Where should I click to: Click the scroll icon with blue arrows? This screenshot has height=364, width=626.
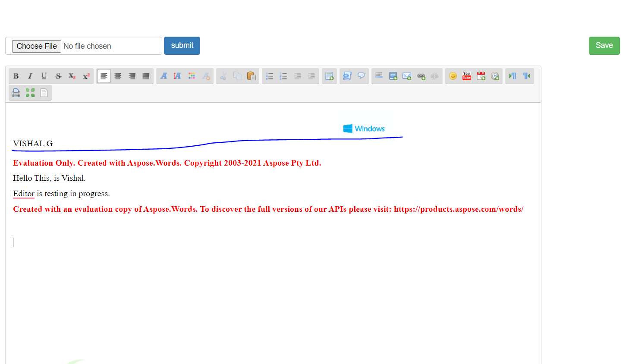point(347,76)
